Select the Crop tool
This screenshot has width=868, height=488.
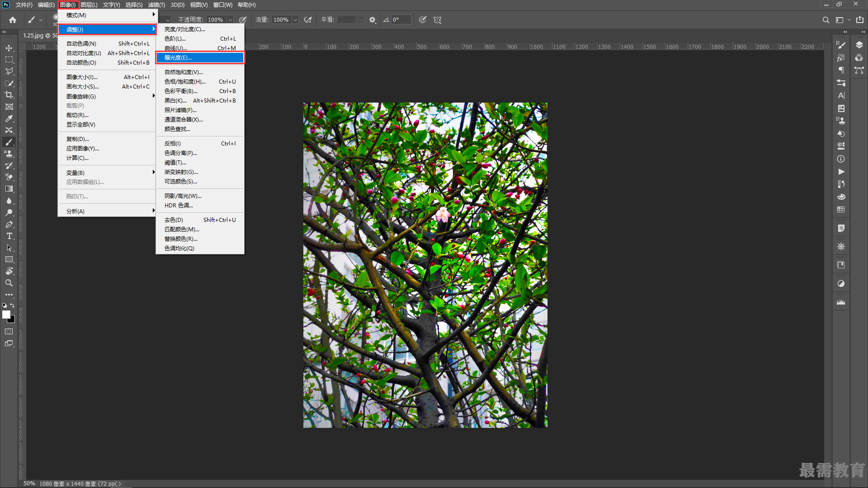pos(9,95)
